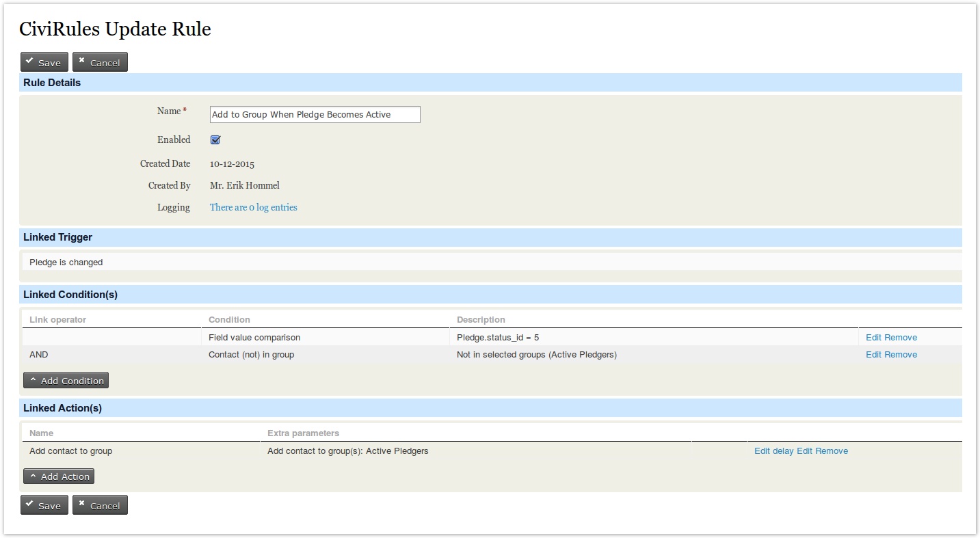This screenshot has height=538, width=980.
Task: Click the Add Condition button
Action: pyautogui.click(x=66, y=381)
